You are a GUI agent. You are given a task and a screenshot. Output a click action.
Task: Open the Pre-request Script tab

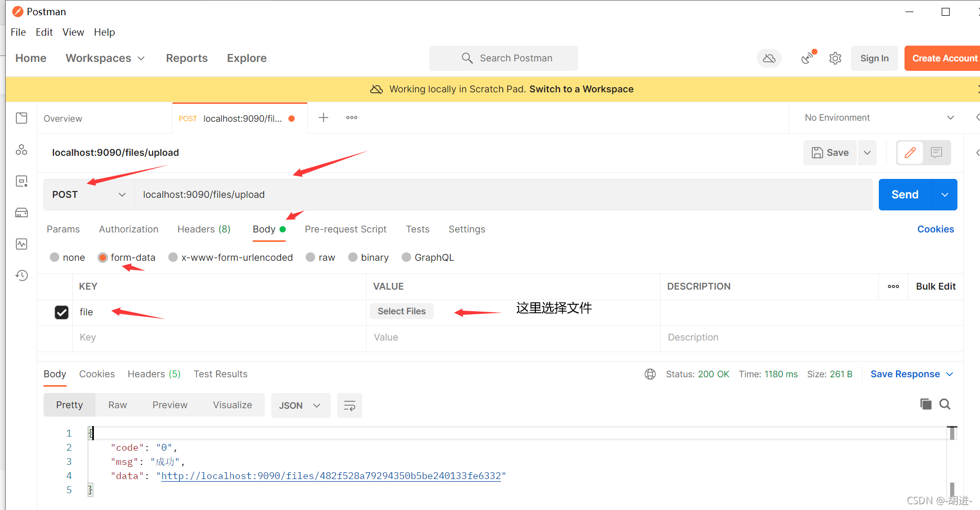pos(346,229)
